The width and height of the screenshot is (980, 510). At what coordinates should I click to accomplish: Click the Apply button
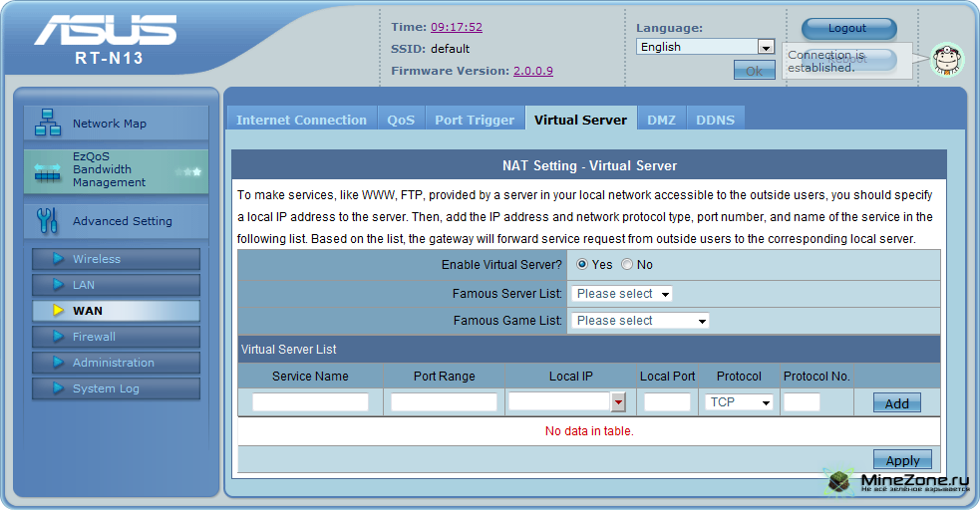pyautogui.click(x=902, y=460)
